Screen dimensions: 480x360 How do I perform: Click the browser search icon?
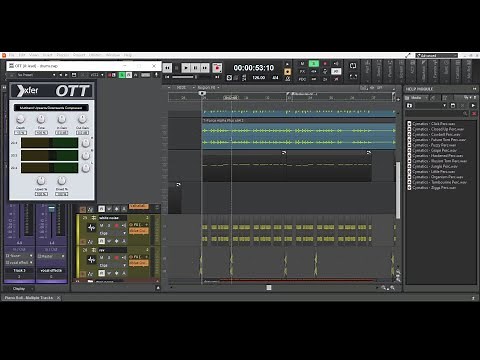[465, 114]
